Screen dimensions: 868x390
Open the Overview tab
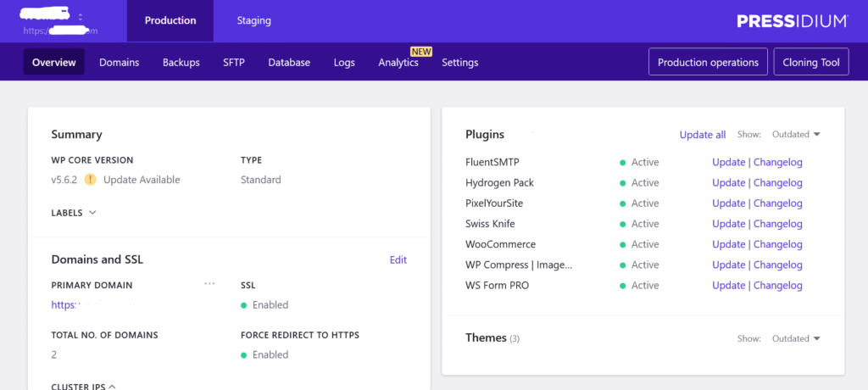tap(54, 62)
